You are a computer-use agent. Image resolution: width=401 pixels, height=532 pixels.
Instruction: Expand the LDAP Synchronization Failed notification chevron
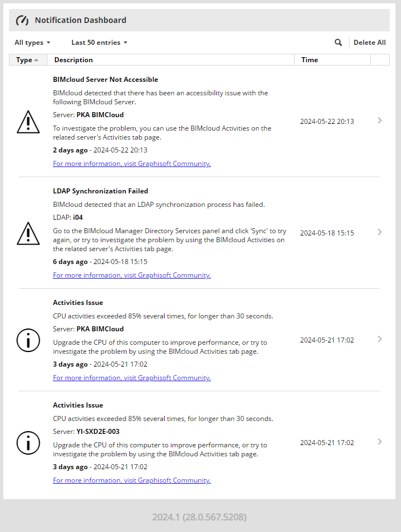[380, 232]
